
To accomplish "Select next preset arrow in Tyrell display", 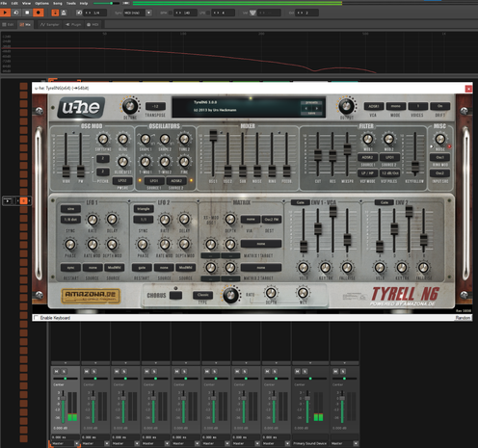I will coord(317,108).
